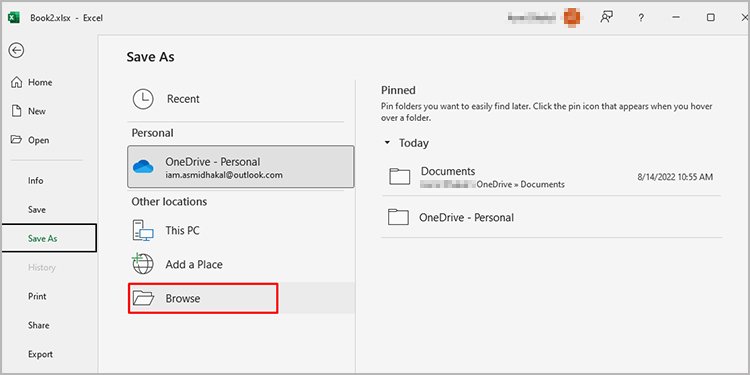750x375 pixels.
Task: Click the user account avatar
Action: pos(571,18)
